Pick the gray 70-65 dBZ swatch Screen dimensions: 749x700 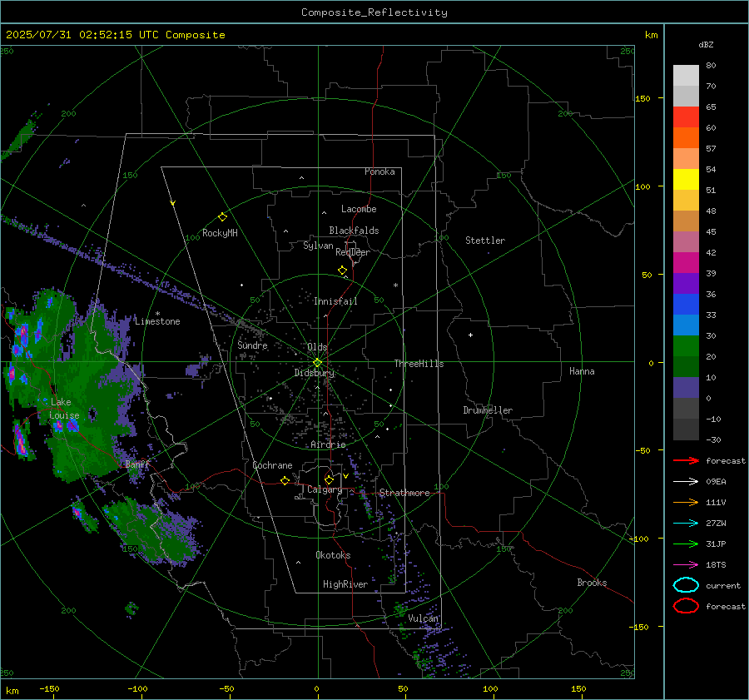[x=686, y=97]
